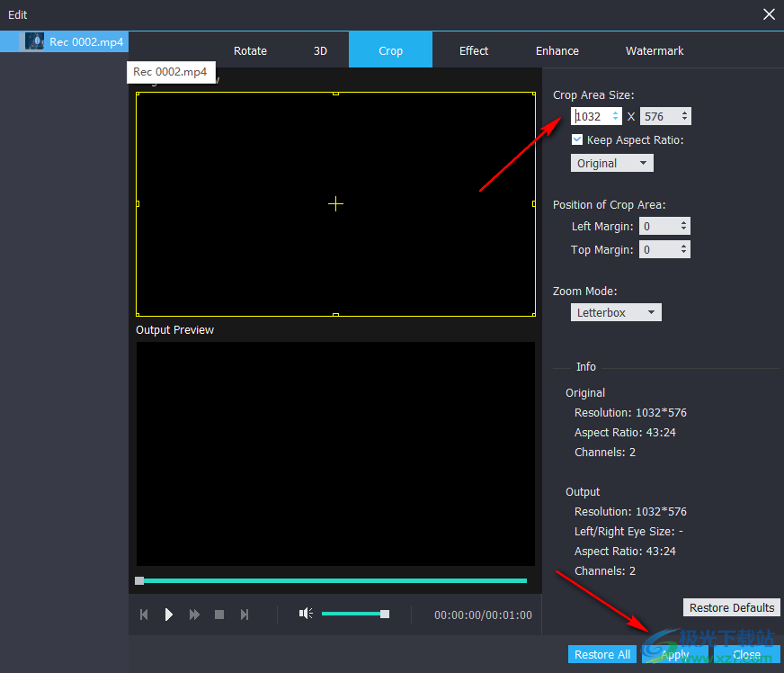This screenshot has width=784, height=673.
Task: Open the Effect tab
Action: coord(474,51)
